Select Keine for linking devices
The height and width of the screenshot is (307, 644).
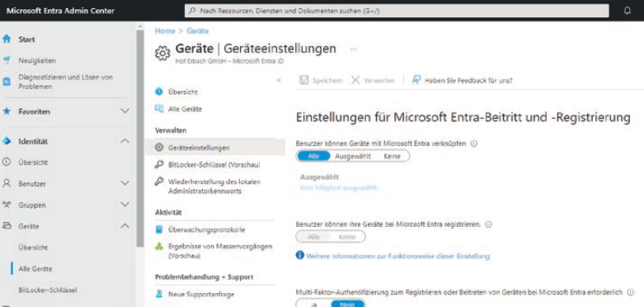coord(393,156)
